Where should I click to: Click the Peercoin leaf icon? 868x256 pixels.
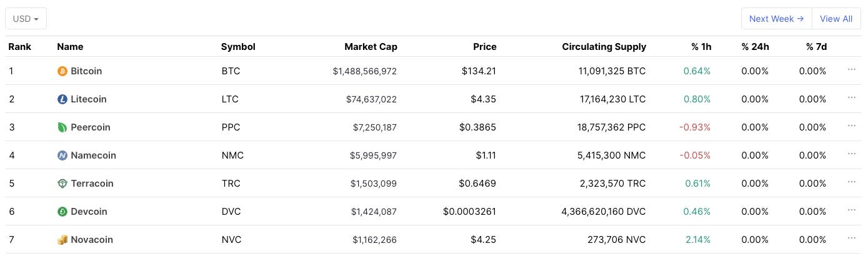[62, 127]
